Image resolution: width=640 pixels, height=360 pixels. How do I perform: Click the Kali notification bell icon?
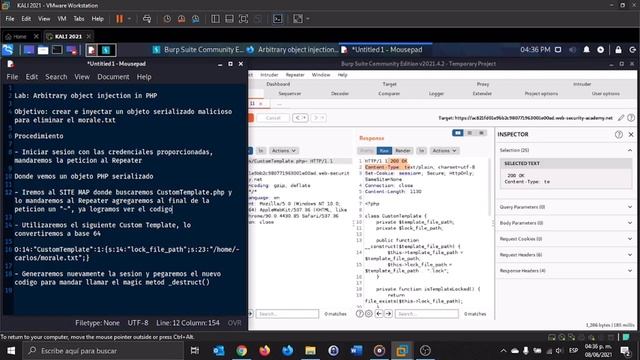point(587,50)
